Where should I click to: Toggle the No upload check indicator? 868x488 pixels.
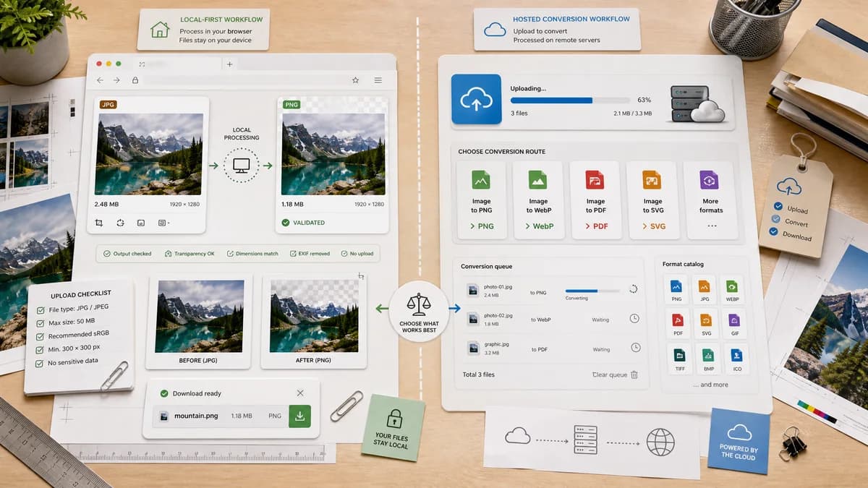click(344, 254)
